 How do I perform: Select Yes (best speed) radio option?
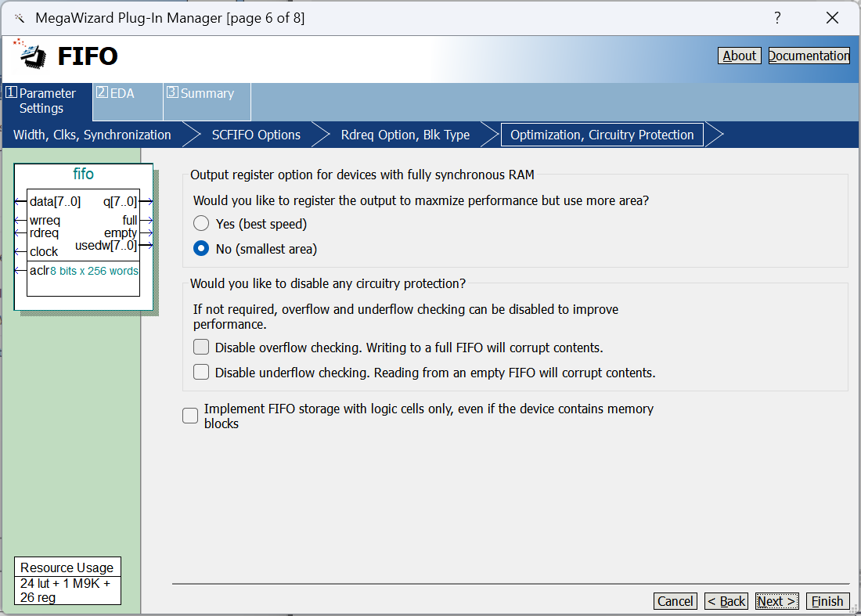(x=201, y=223)
